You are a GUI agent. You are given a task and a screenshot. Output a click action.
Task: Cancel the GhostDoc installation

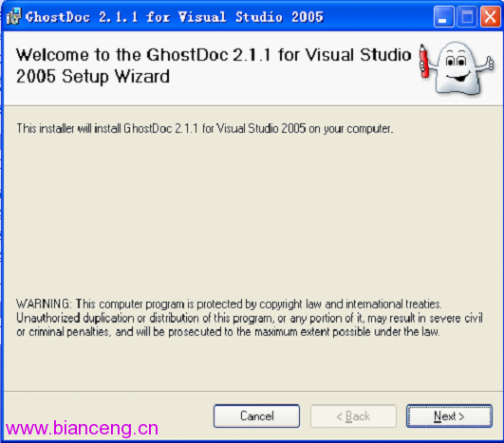coord(256,416)
